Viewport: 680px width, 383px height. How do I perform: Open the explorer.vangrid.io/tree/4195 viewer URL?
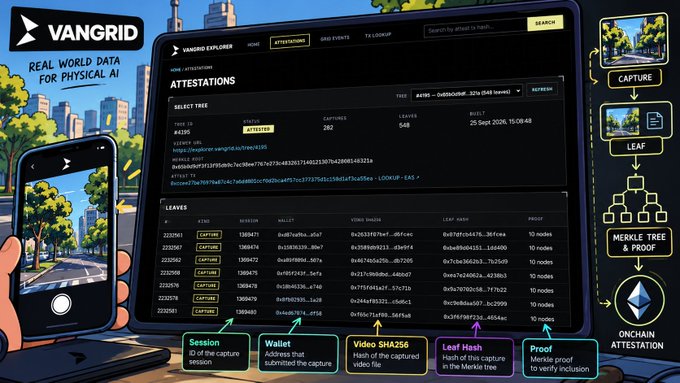[220, 149]
